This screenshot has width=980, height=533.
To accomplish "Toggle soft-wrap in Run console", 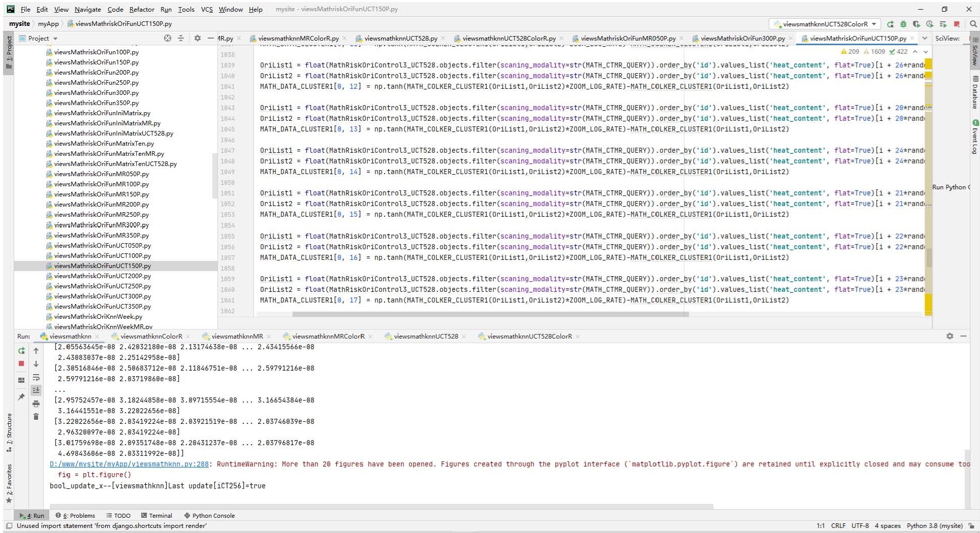I will 36,378.
